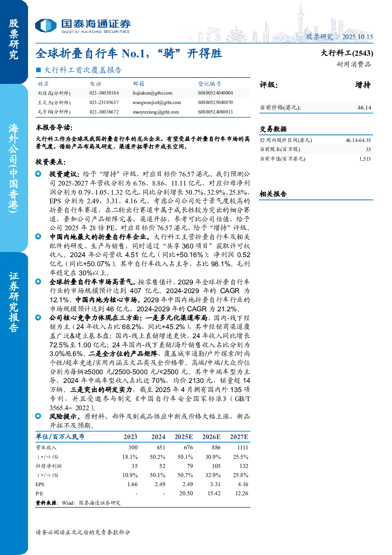Click analyst name 刘佳昆(分析师)
Viewport: 392px width, 555px height.
[x=54, y=93]
